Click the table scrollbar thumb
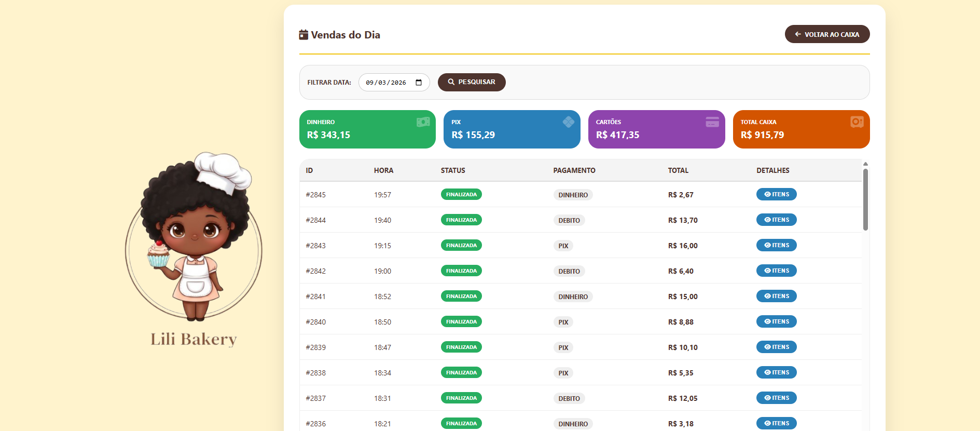Screen dimensions: 980x431 865,199
